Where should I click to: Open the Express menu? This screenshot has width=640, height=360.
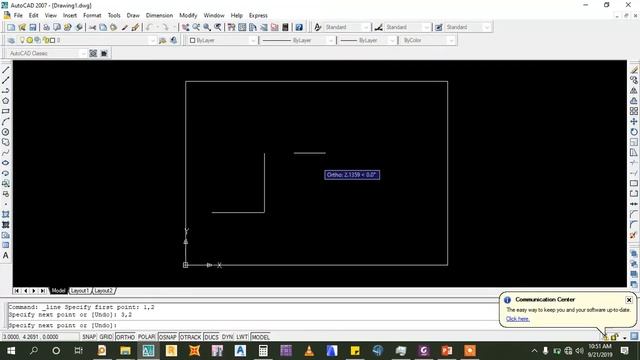point(258,16)
